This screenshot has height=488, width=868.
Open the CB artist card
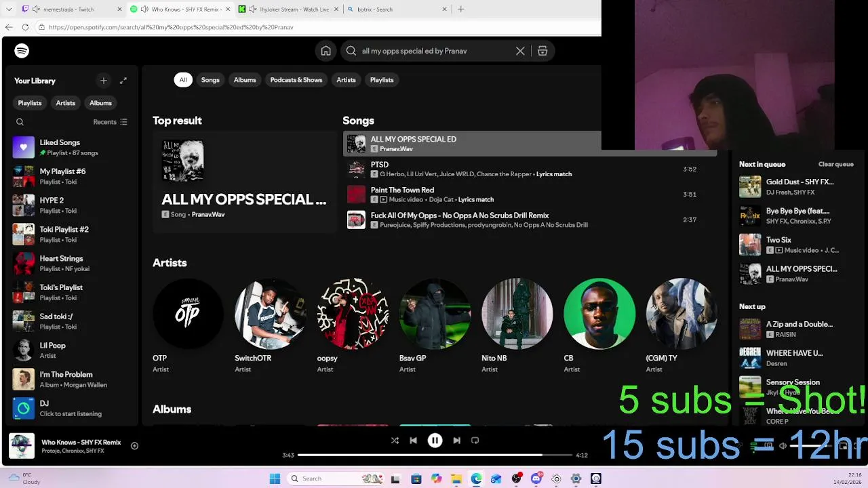[599, 325]
